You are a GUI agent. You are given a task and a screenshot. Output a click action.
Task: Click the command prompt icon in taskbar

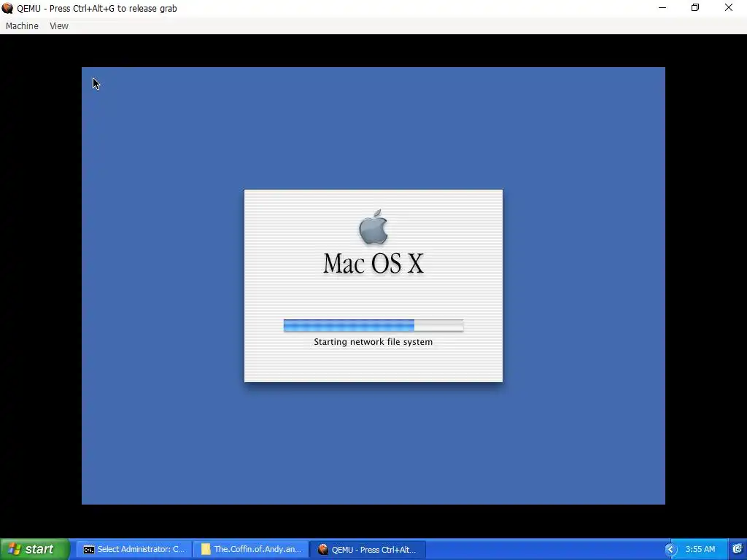(88, 550)
